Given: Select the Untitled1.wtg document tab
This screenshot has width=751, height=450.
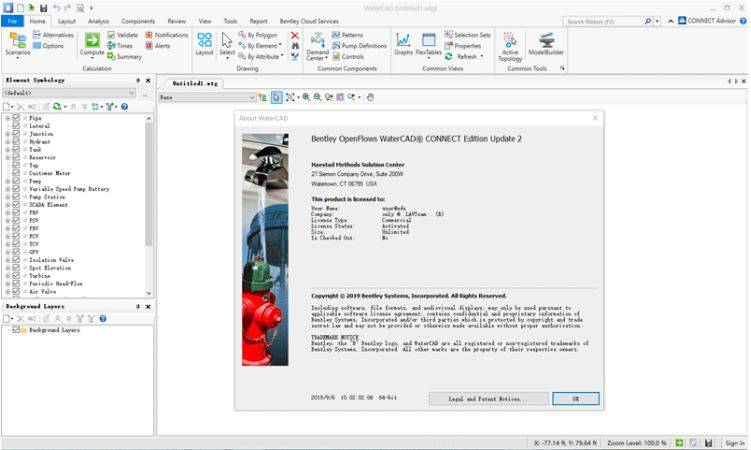Looking at the screenshot, I should pos(194,83).
